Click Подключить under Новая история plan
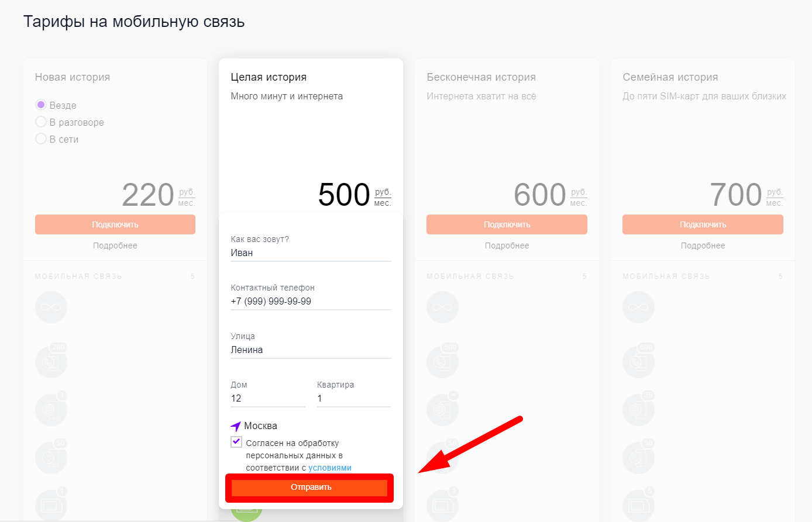The image size is (812, 522). pyautogui.click(x=115, y=224)
